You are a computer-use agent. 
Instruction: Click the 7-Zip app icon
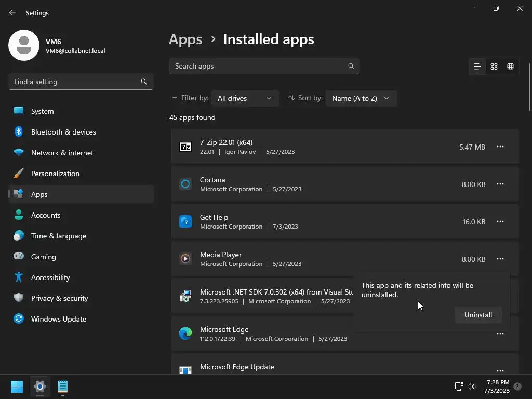185,147
